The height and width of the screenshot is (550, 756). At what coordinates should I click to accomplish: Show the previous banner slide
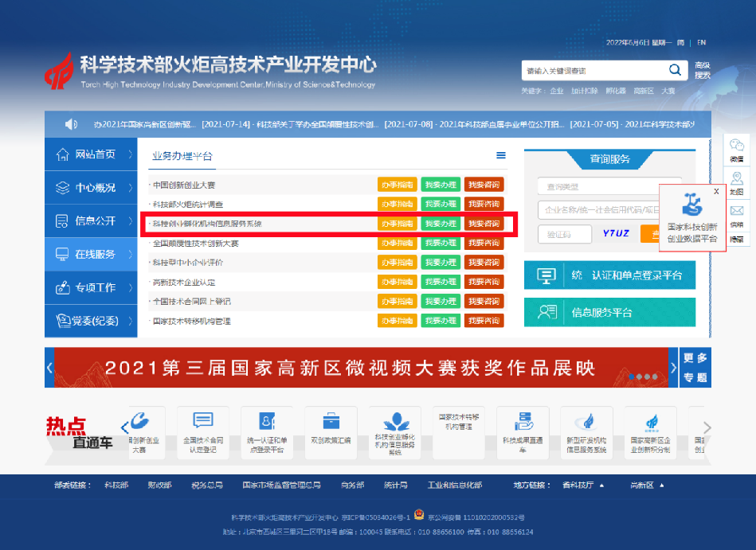click(x=49, y=368)
